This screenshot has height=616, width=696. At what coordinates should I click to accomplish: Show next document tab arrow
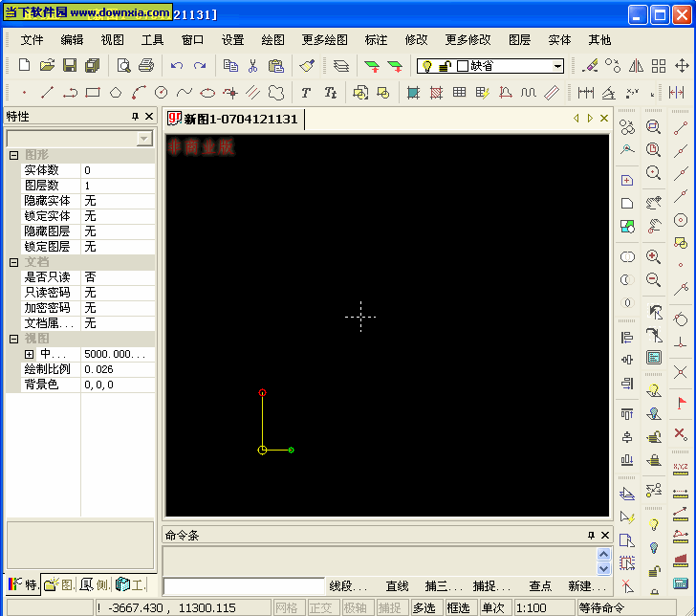coord(590,119)
